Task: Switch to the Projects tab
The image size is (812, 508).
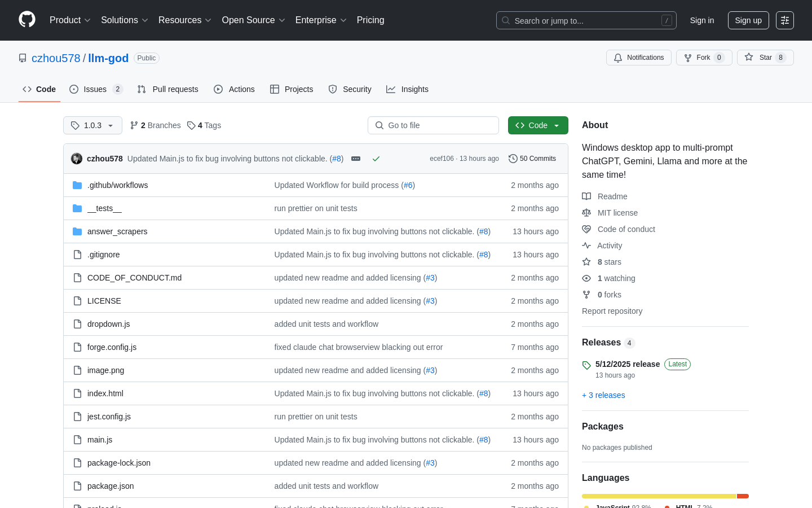Action: click(292, 89)
